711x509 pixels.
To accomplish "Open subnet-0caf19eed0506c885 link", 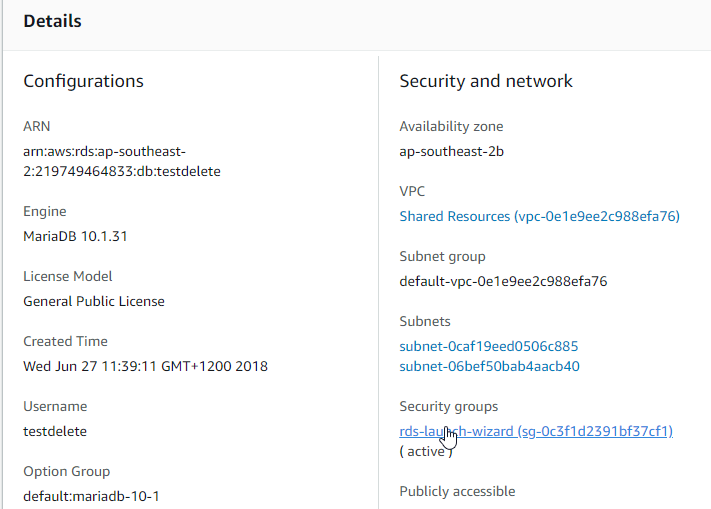I will pos(488,346).
